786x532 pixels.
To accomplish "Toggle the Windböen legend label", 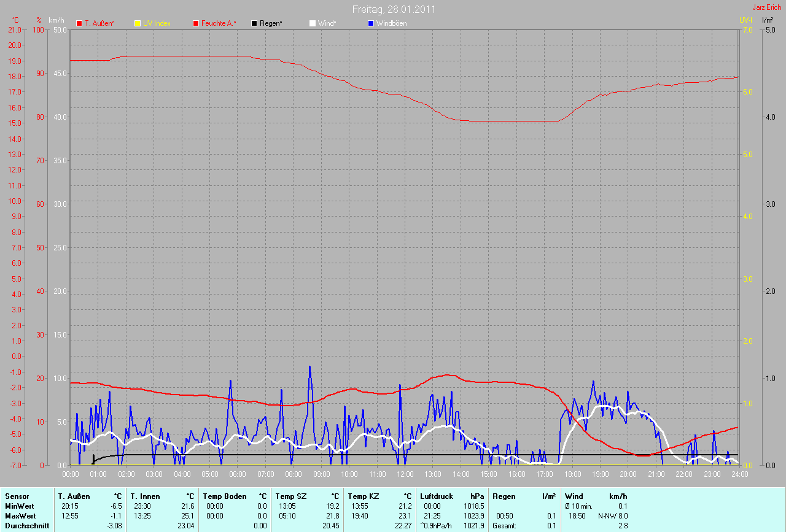I will [391, 23].
